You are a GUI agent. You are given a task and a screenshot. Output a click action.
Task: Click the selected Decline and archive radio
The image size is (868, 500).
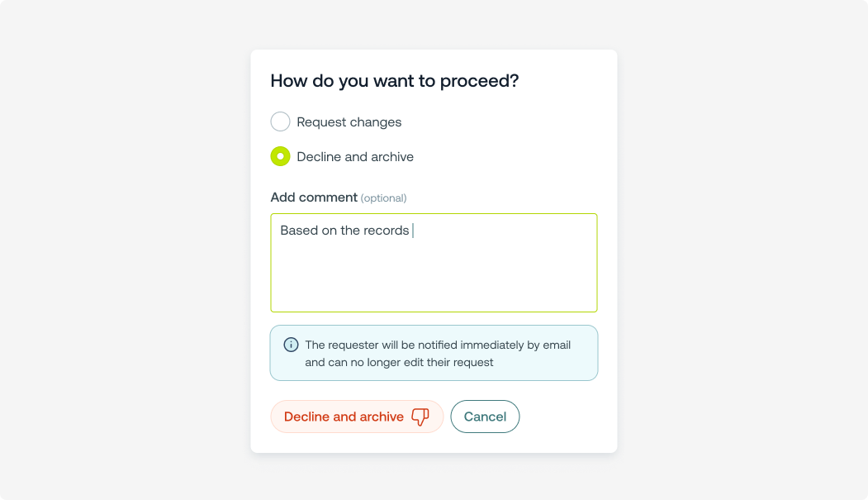coord(281,157)
